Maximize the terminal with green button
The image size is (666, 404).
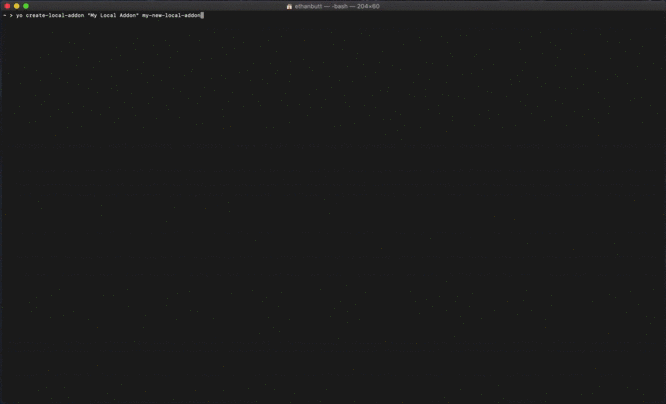click(x=26, y=6)
